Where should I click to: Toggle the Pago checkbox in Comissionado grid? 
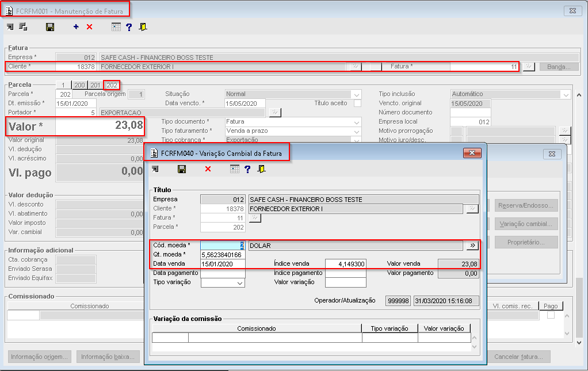551,315
